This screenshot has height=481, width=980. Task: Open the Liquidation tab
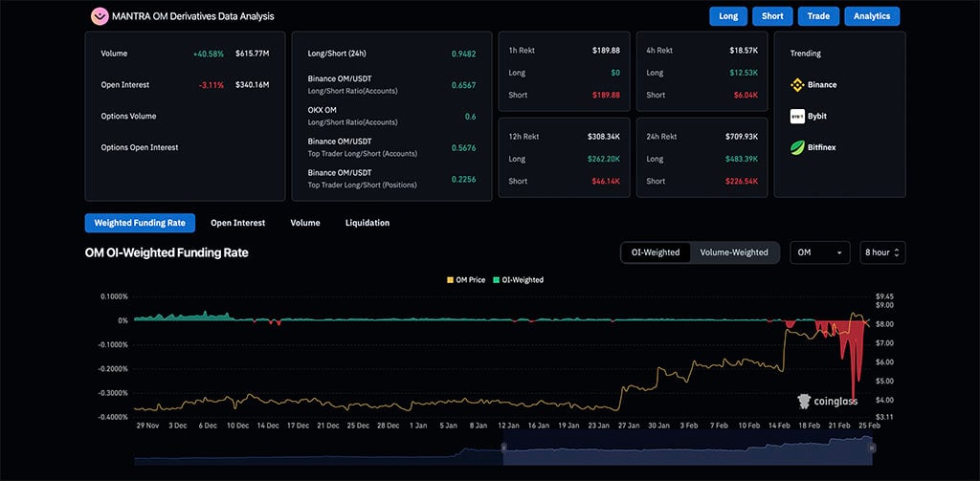point(367,223)
